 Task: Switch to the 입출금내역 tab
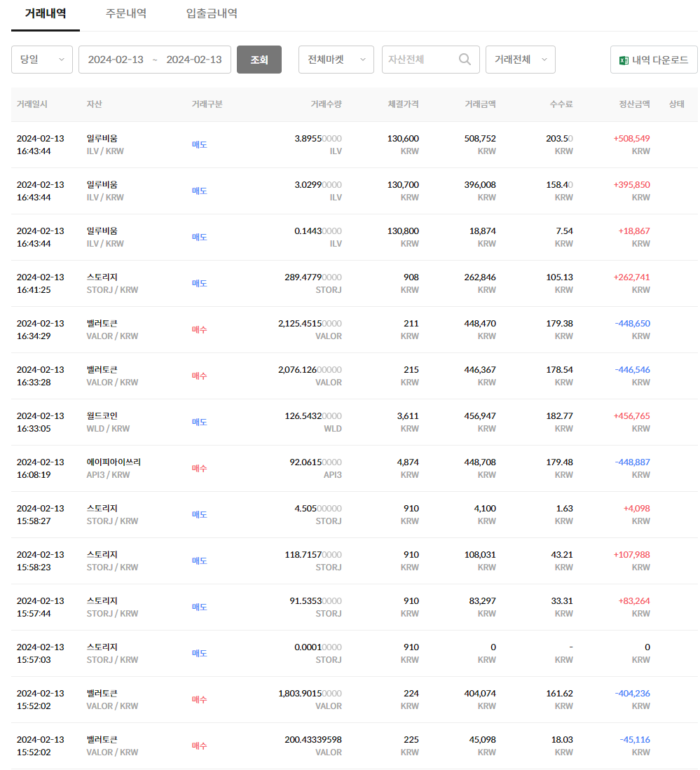point(212,13)
